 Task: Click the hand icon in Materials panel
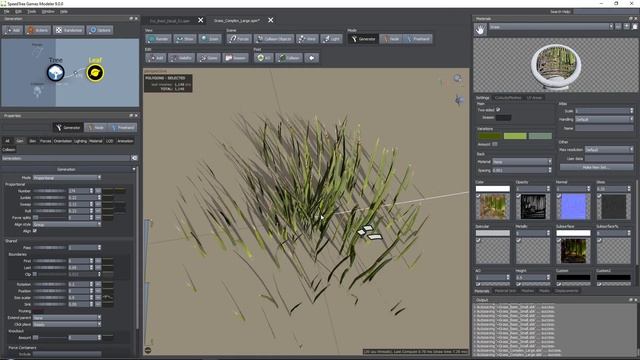tap(480, 29)
